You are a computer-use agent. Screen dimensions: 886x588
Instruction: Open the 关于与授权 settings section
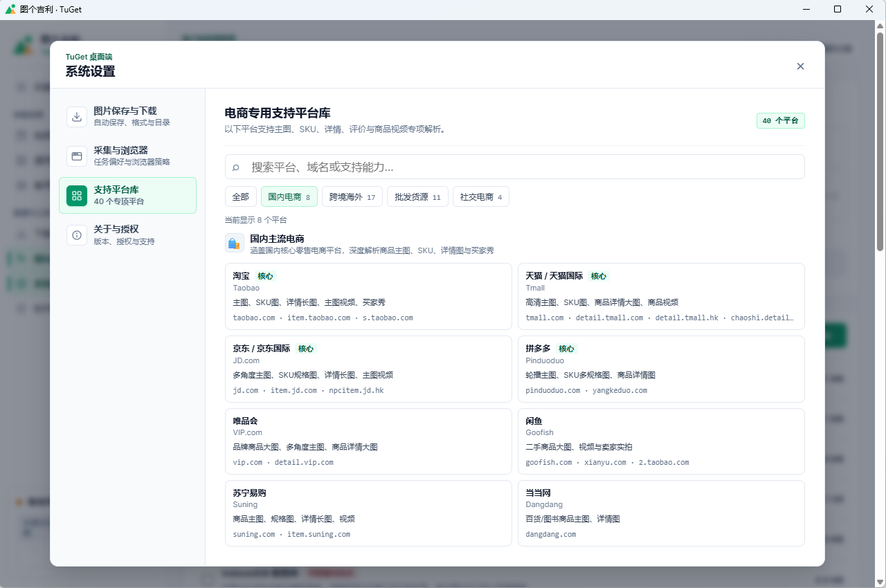click(x=127, y=235)
